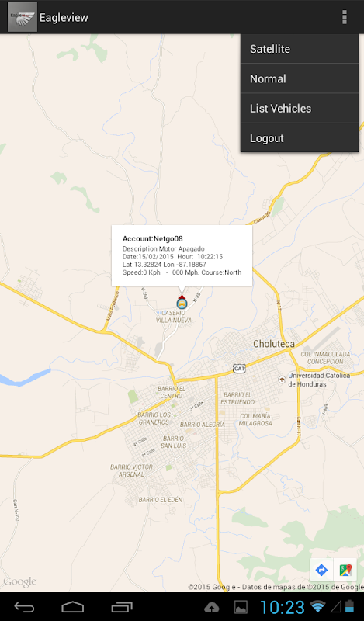Launch the Google Maps app icon
Viewport: 364px width, 621px height.
click(345, 570)
